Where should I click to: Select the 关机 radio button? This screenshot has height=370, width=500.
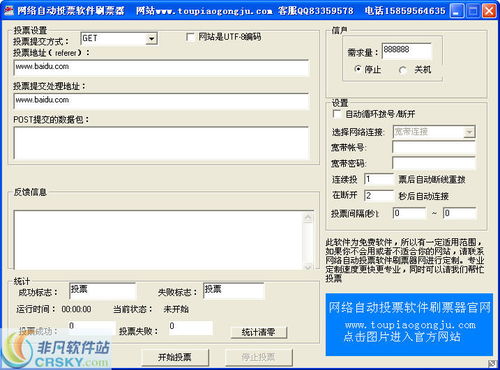tap(403, 70)
